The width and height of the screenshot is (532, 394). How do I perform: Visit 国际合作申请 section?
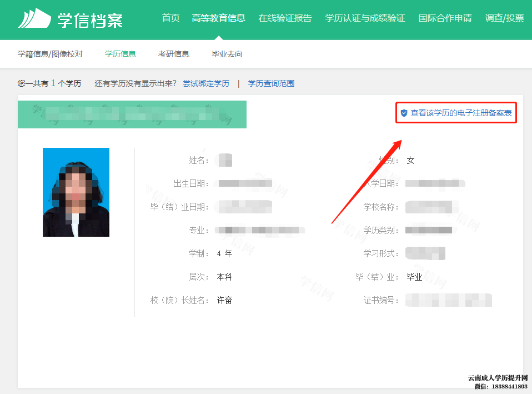[445, 18]
